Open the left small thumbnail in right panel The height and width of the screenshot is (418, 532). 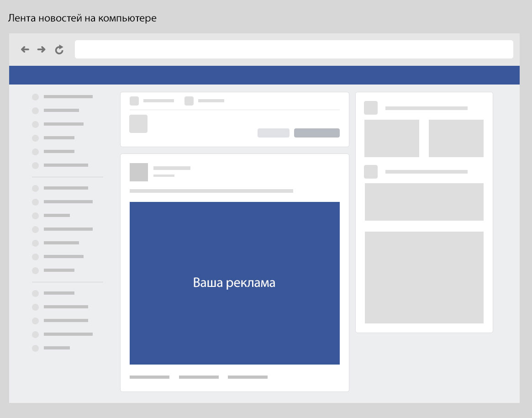pos(392,138)
